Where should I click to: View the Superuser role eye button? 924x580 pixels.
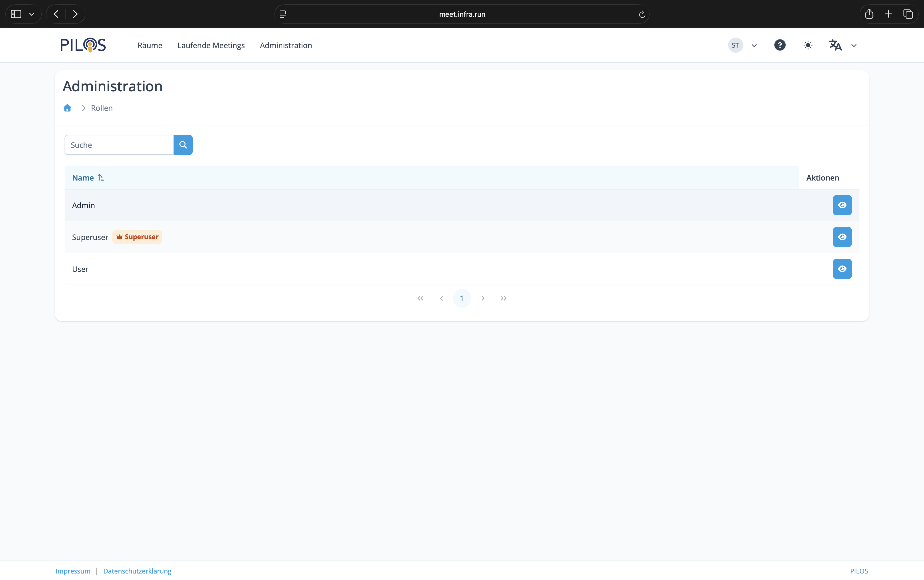click(842, 237)
